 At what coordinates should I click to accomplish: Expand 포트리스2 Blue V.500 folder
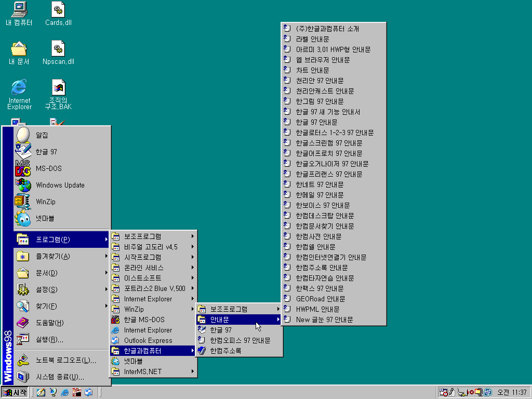(x=153, y=288)
